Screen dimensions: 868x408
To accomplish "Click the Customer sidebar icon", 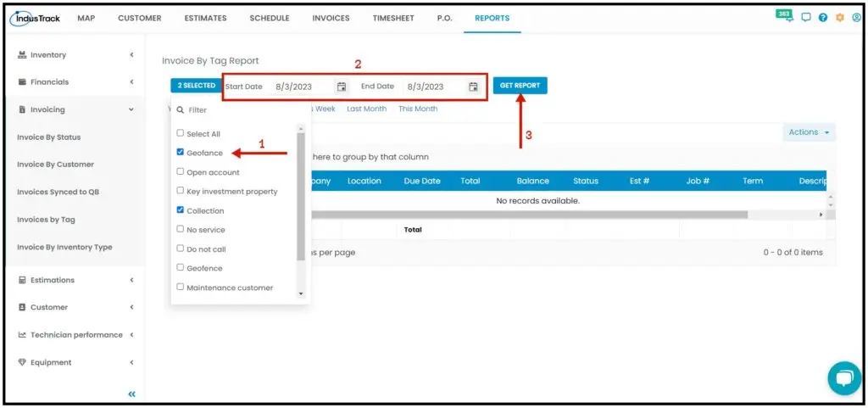I will click(22, 307).
